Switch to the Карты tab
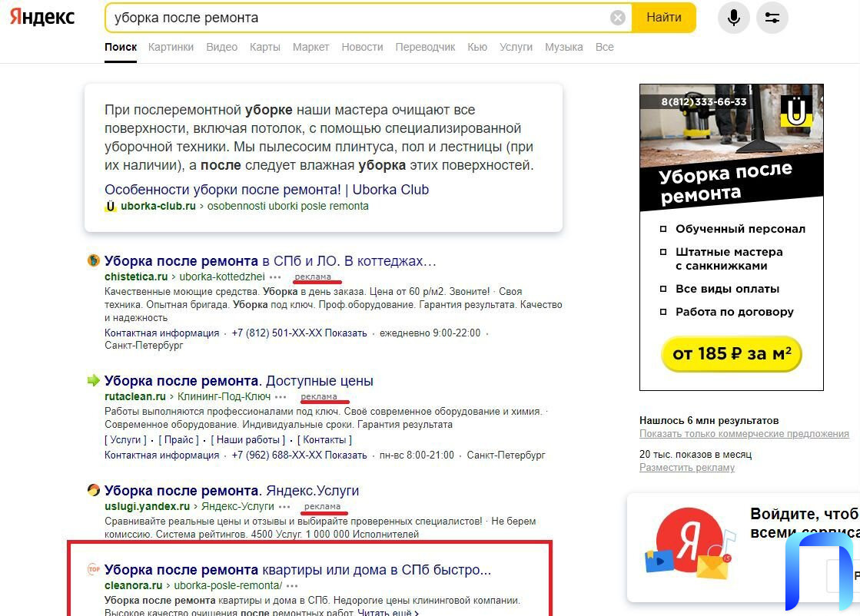The width and height of the screenshot is (860, 616). [264, 47]
